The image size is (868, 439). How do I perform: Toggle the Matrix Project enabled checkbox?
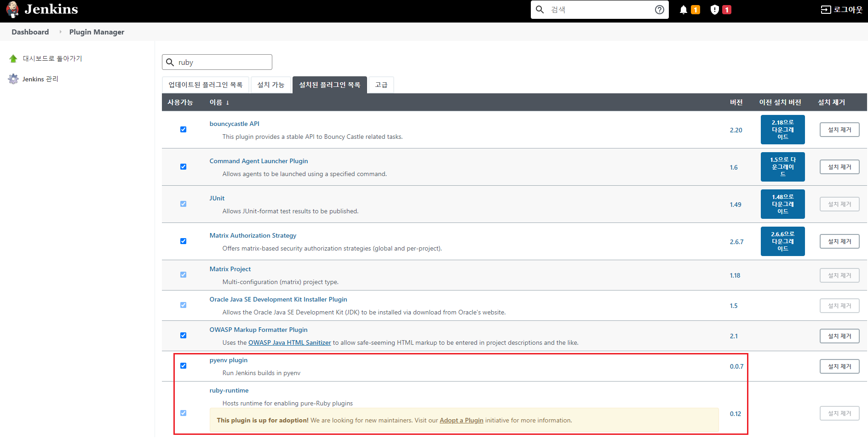click(183, 274)
